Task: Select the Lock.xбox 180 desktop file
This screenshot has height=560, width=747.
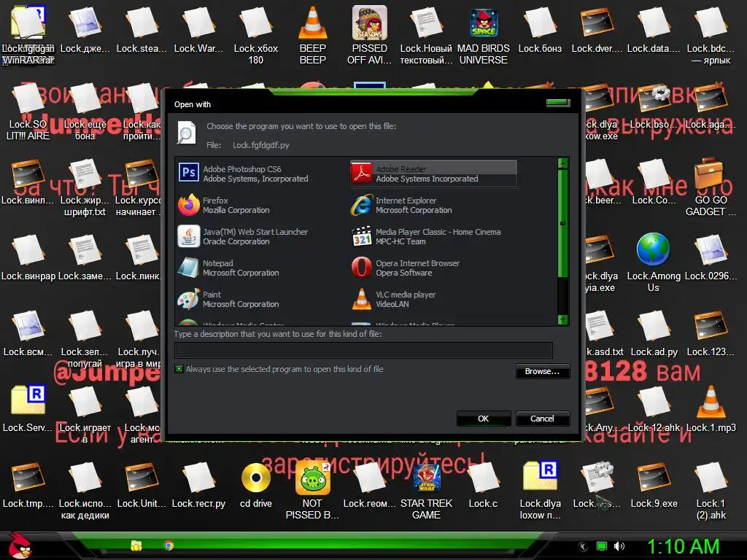Action: coord(256,35)
